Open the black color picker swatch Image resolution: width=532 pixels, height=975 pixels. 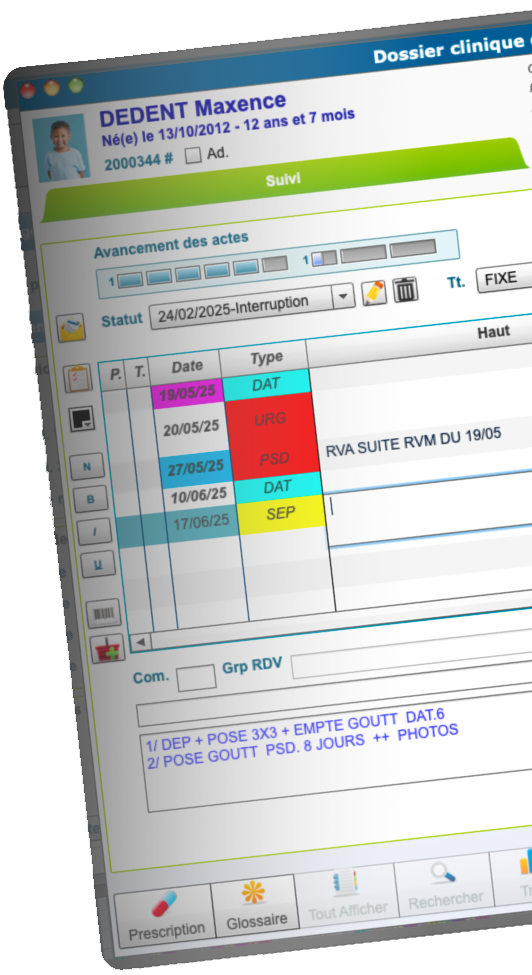coord(81,418)
